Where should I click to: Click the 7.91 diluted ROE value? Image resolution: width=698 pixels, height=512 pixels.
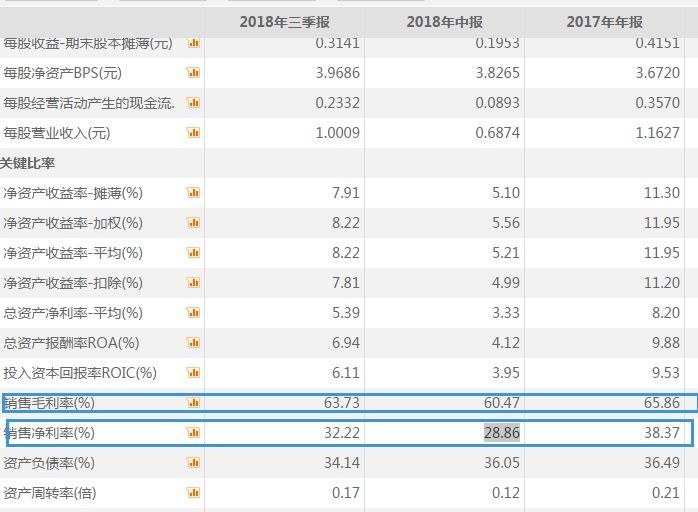346,193
